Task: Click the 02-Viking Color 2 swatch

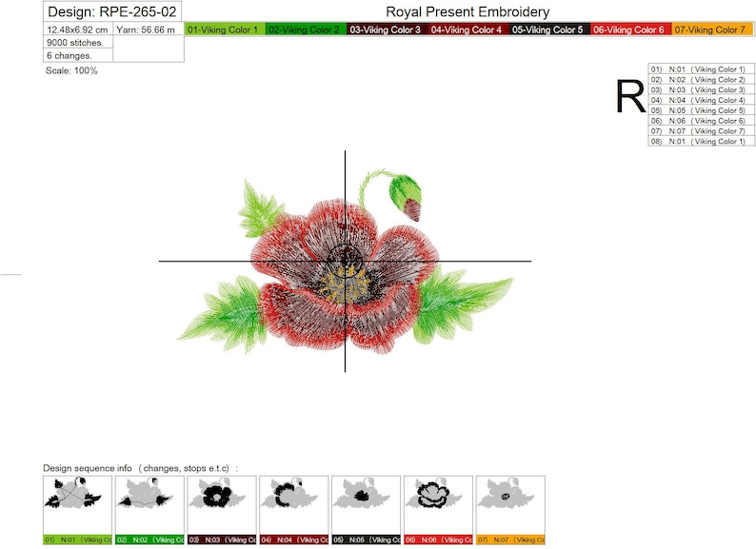Action: (307, 29)
